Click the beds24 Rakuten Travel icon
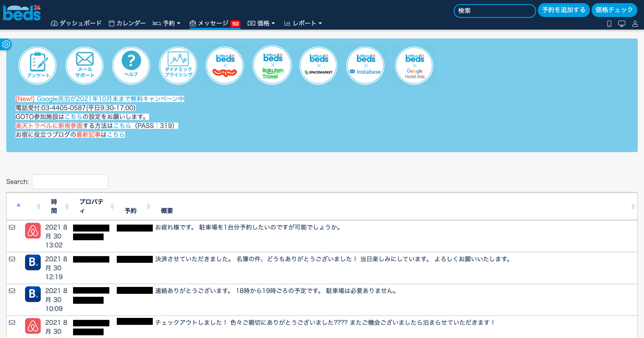The image size is (644, 338). pyautogui.click(x=272, y=66)
